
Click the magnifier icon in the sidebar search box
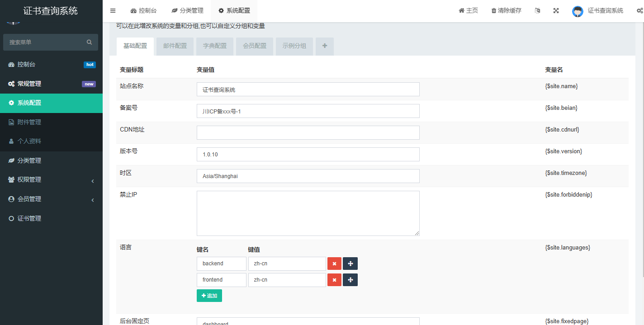[x=89, y=42]
